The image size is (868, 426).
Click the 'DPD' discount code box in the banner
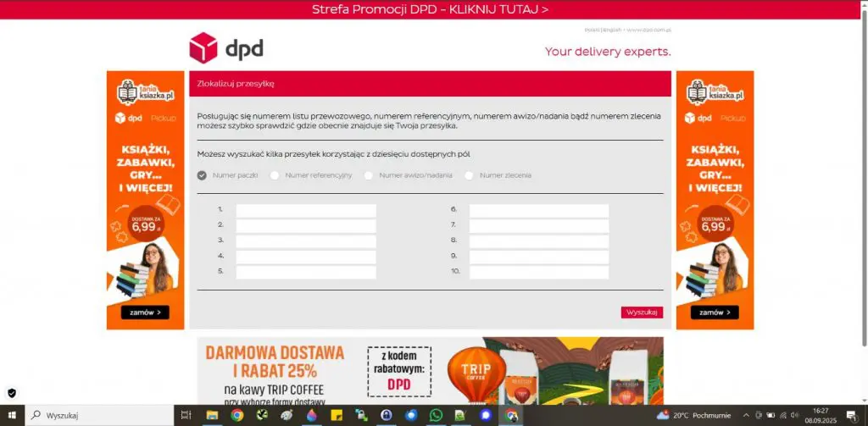pos(399,372)
